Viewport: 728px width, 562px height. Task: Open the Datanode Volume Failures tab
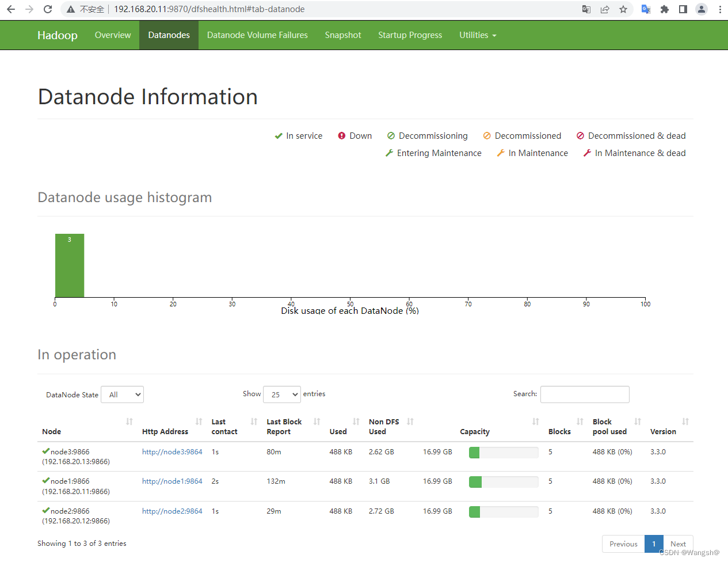pyautogui.click(x=257, y=35)
